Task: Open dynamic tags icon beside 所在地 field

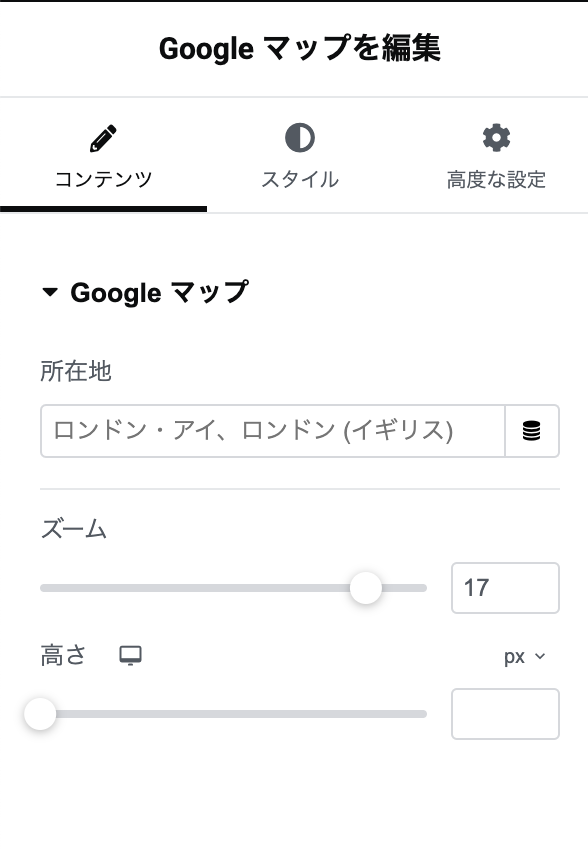Action: coord(532,431)
